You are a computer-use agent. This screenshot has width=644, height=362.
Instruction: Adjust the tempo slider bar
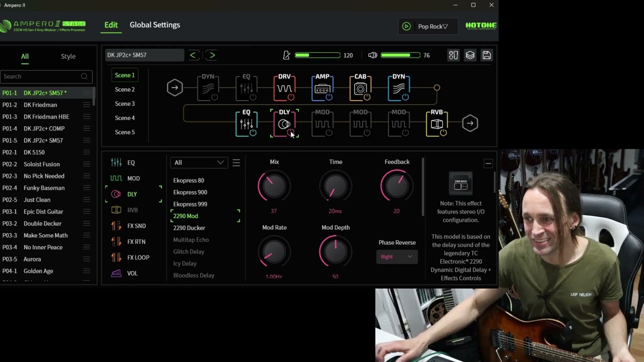[x=317, y=55]
